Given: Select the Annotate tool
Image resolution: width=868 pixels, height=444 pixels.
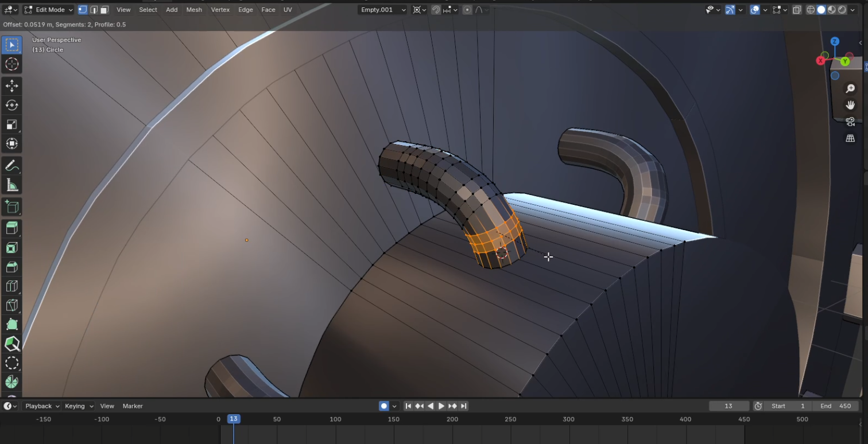Looking at the screenshot, I should [x=11, y=166].
